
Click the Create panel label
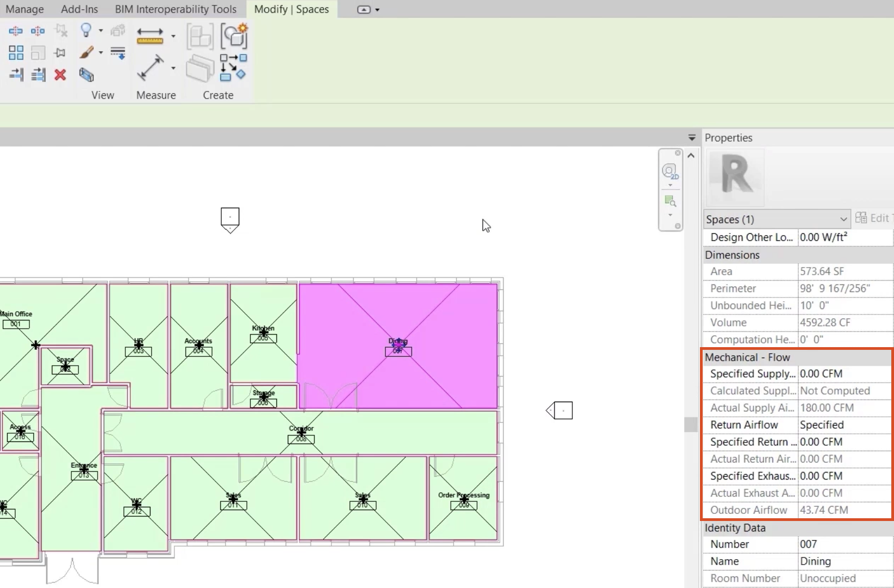click(x=218, y=95)
